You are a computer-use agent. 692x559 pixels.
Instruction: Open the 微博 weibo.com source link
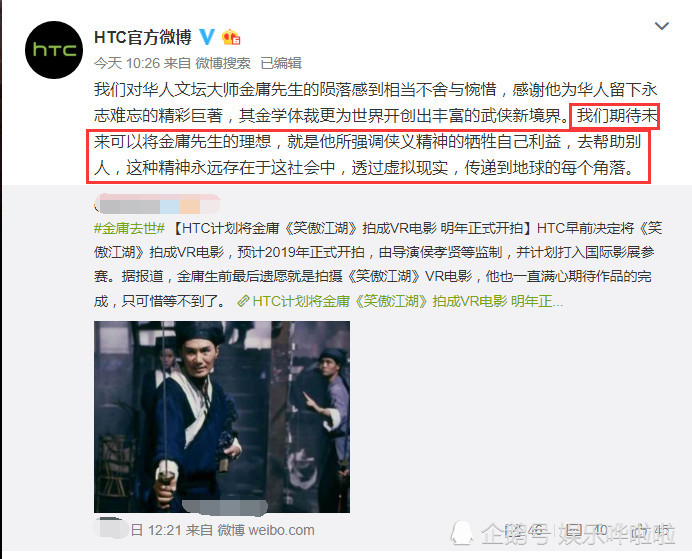point(266,530)
